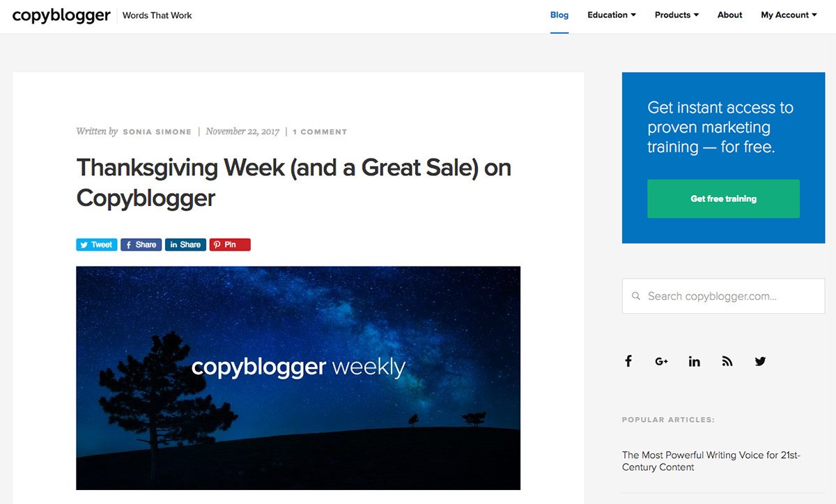836x504 pixels.
Task: Click the copyblogger weekly featured image
Action: (x=298, y=378)
